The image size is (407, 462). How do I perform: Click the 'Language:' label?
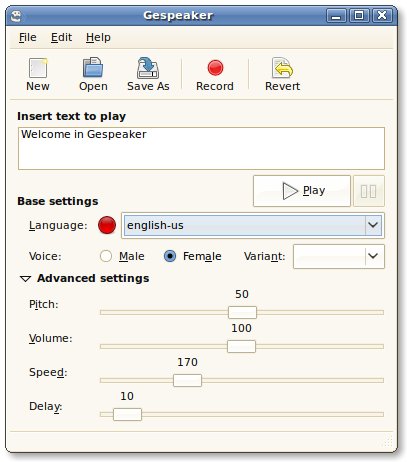tap(58, 226)
